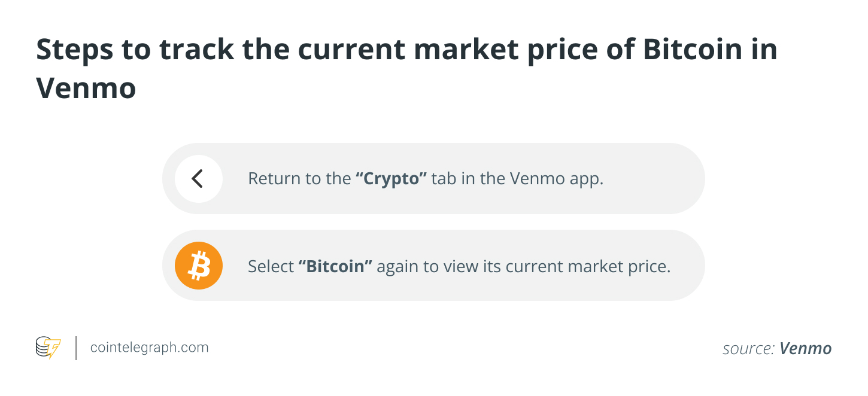Click the vertical divider beside the logo
Image resolution: width=868 pixels, height=396 pixels.
(x=76, y=348)
